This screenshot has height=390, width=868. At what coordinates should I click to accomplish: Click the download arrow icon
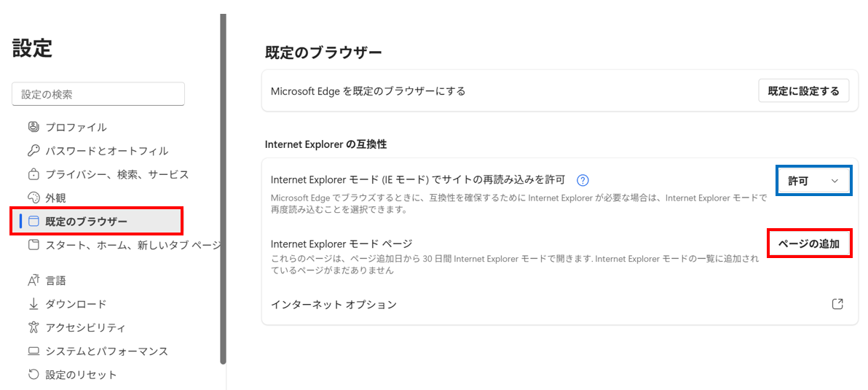coord(33,303)
